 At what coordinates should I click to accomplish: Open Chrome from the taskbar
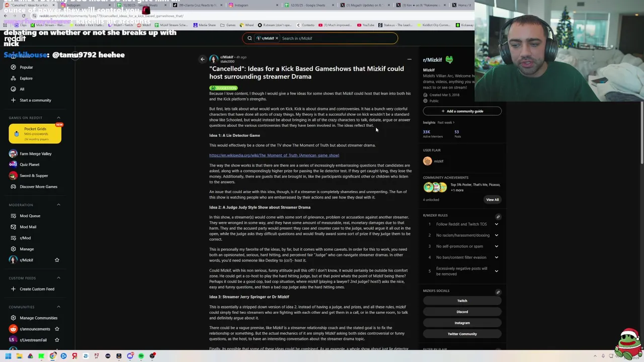pos(52,356)
